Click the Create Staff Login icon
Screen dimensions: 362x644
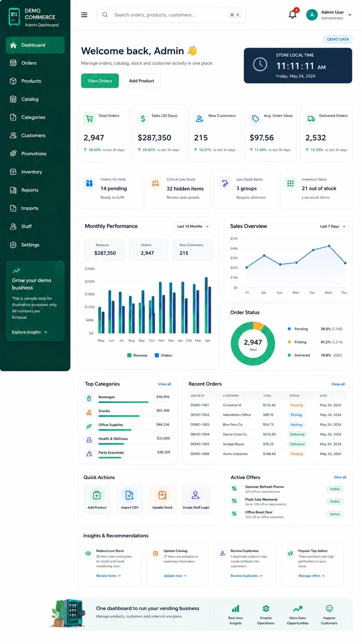(195, 495)
